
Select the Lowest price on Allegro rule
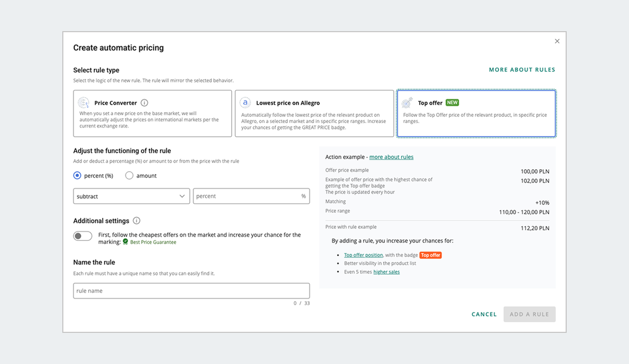(314, 114)
